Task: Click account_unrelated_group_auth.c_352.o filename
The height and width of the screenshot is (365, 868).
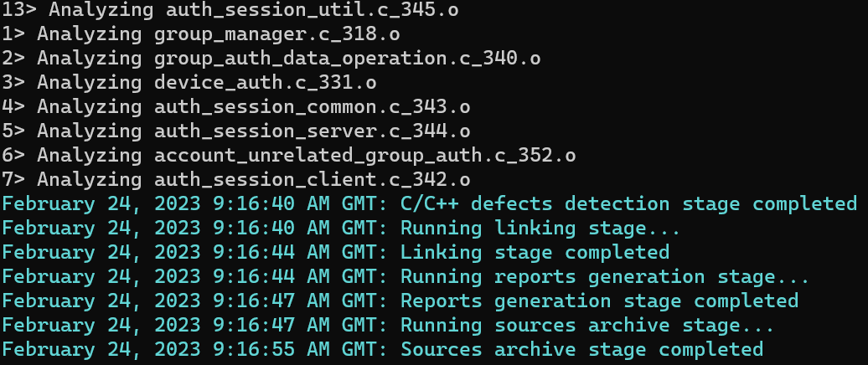Action: tap(364, 156)
